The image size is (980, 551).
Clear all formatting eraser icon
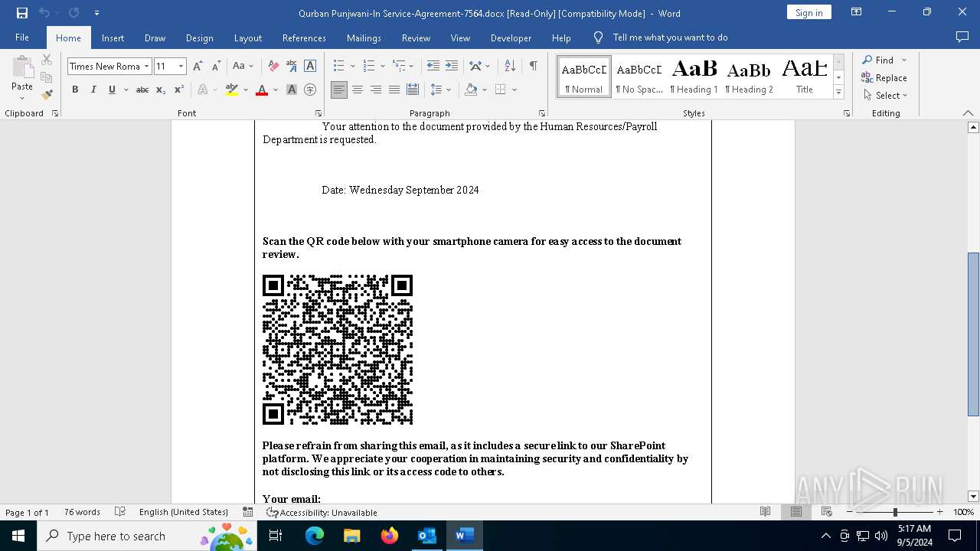[x=273, y=67]
